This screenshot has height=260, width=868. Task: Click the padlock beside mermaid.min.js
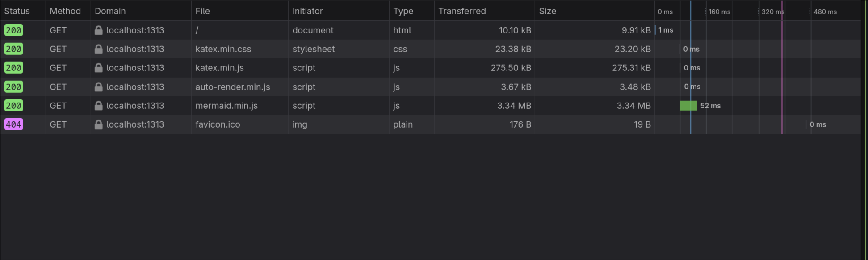click(x=99, y=106)
